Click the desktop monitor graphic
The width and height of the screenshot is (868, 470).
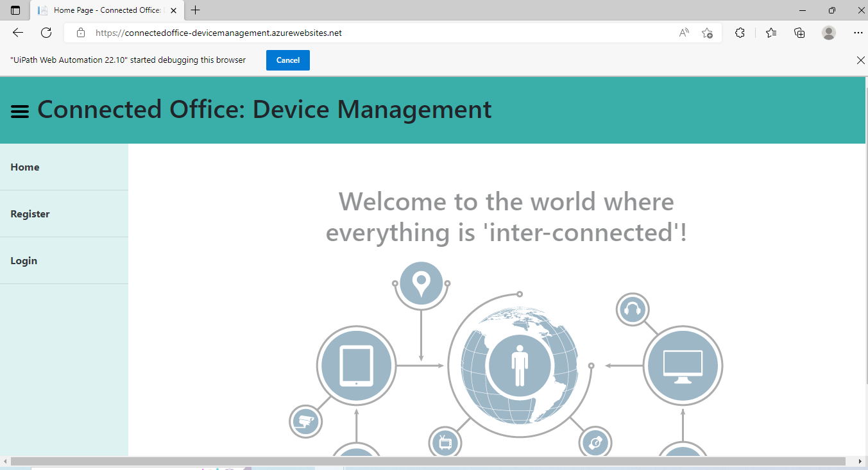(683, 365)
